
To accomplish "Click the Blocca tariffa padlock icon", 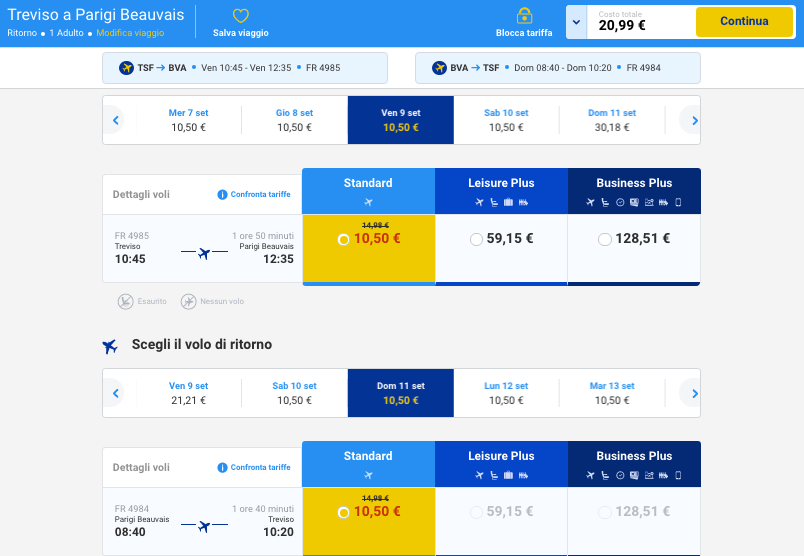I will 524,16.
